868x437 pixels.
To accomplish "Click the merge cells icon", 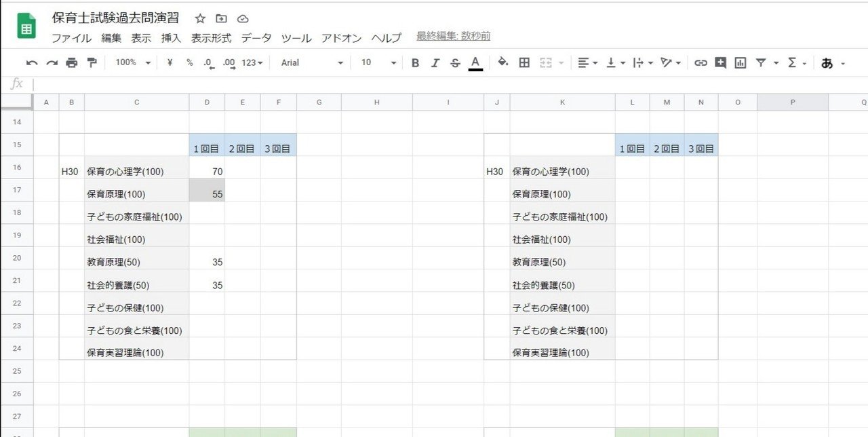I will click(x=546, y=62).
